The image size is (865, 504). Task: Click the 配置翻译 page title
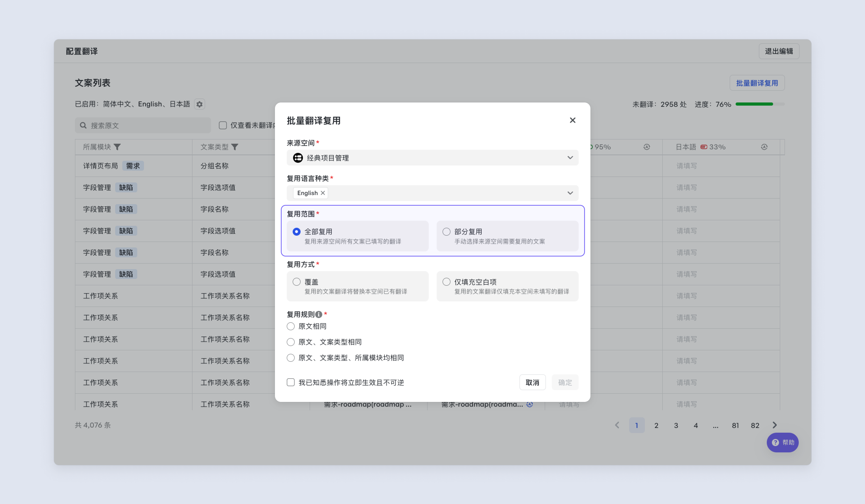tap(82, 51)
